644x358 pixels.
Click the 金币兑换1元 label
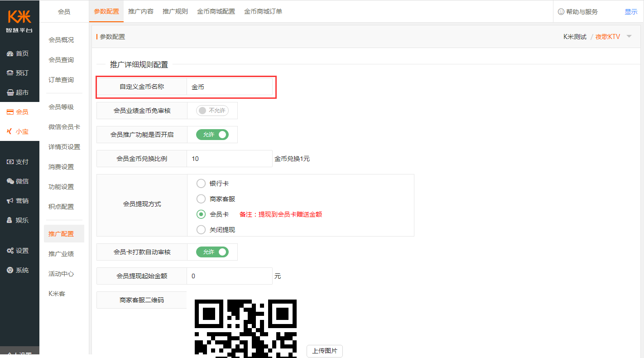[x=292, y=159]
